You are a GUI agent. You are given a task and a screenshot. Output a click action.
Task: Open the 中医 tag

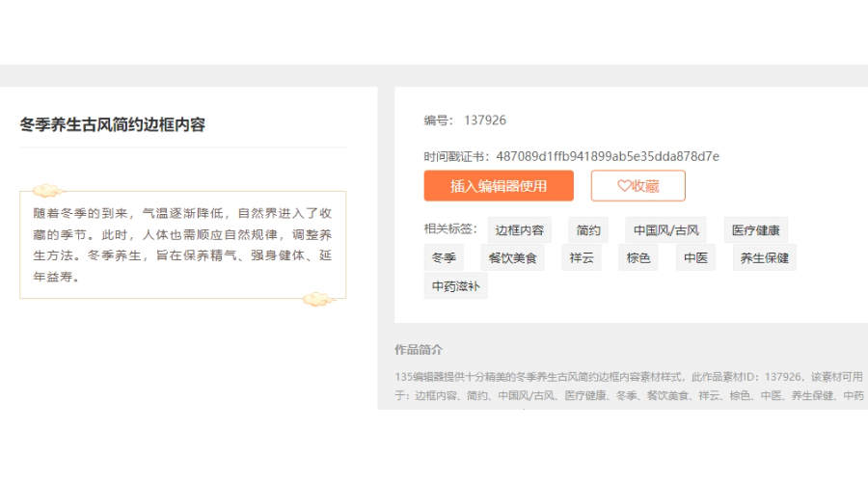695,258
